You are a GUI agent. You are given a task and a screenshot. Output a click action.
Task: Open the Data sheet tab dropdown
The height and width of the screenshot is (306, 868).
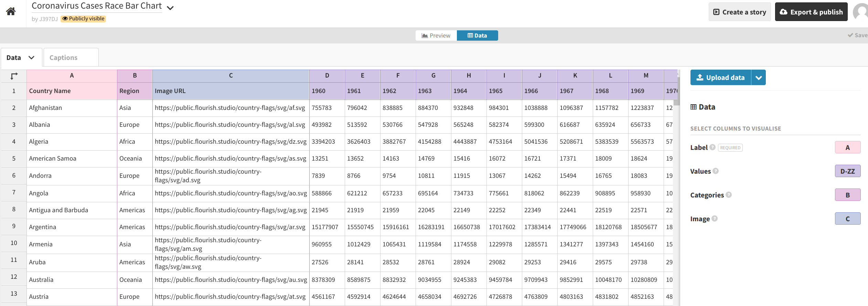[31, 58]
